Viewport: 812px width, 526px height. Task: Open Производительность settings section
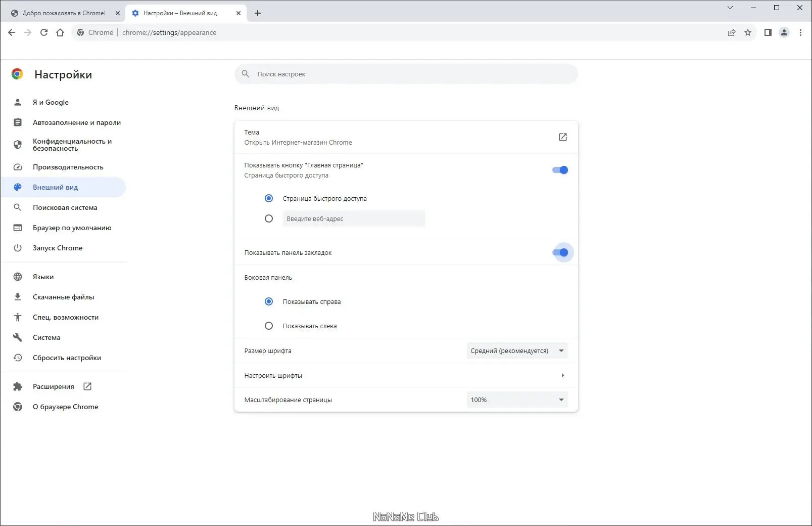[x=63, y=167]
